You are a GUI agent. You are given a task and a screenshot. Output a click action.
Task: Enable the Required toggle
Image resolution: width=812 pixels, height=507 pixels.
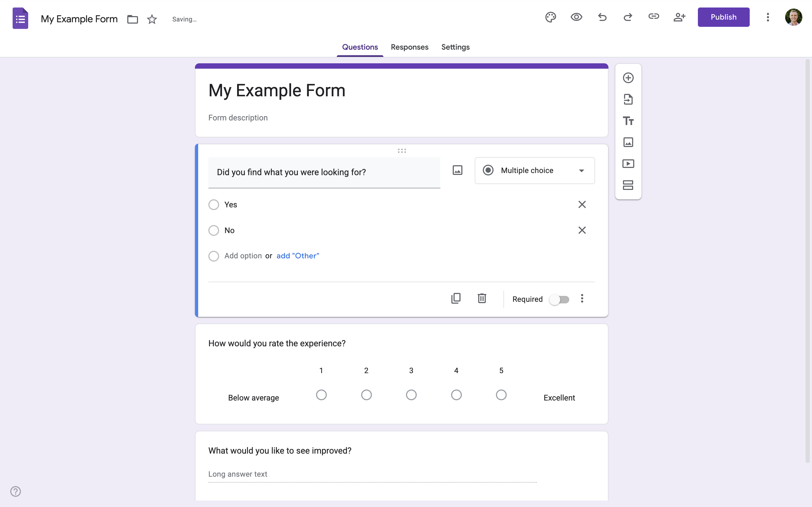coord(560,299)
